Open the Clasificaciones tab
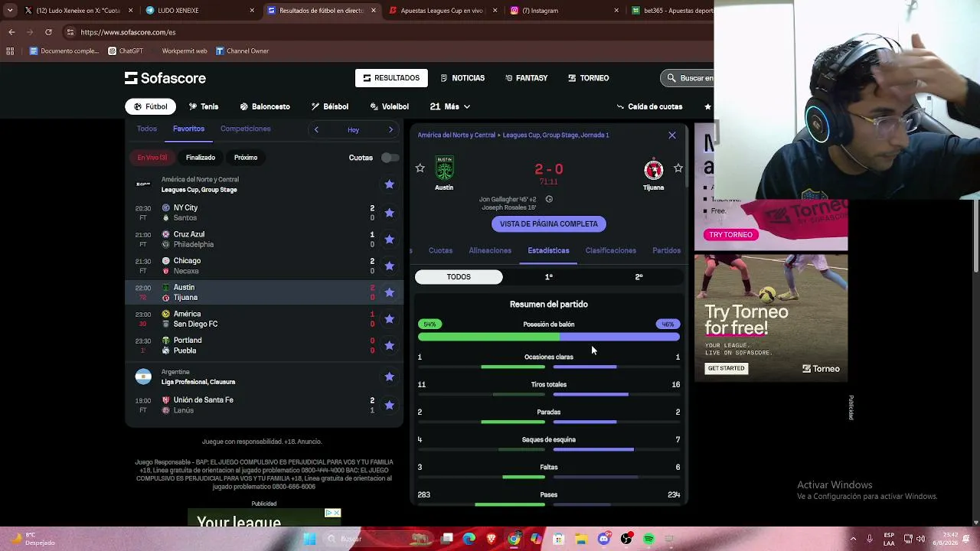Image resolution: width=980 pixels, height=551 pixels. coord(610,250)
